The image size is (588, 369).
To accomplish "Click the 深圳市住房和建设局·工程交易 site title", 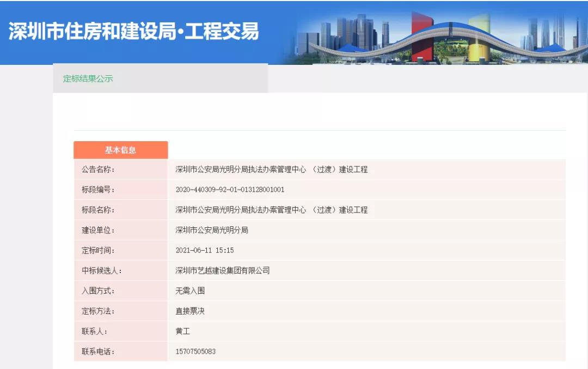I will tap(134, 32).
